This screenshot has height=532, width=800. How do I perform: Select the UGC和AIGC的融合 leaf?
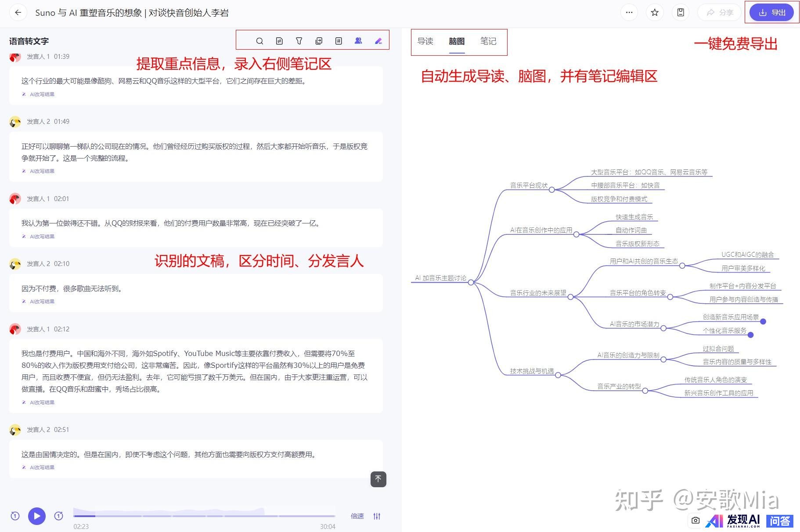click(748, 255)
